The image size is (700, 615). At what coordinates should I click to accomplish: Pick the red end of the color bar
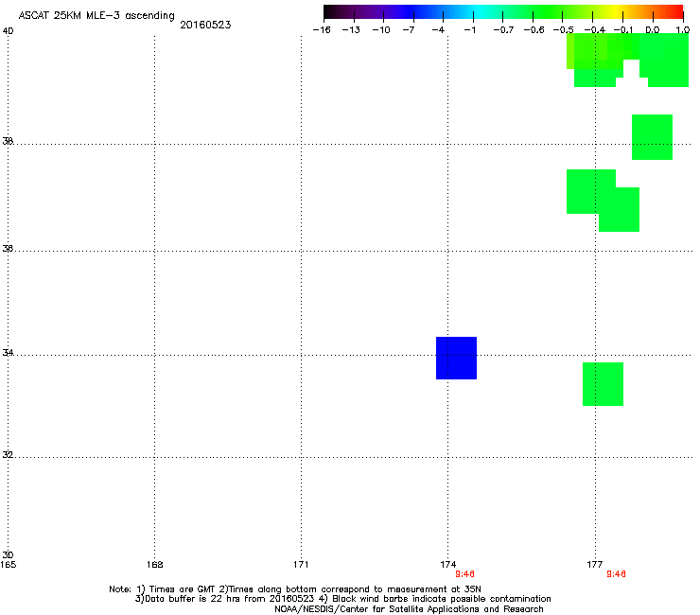click(677, 12)
